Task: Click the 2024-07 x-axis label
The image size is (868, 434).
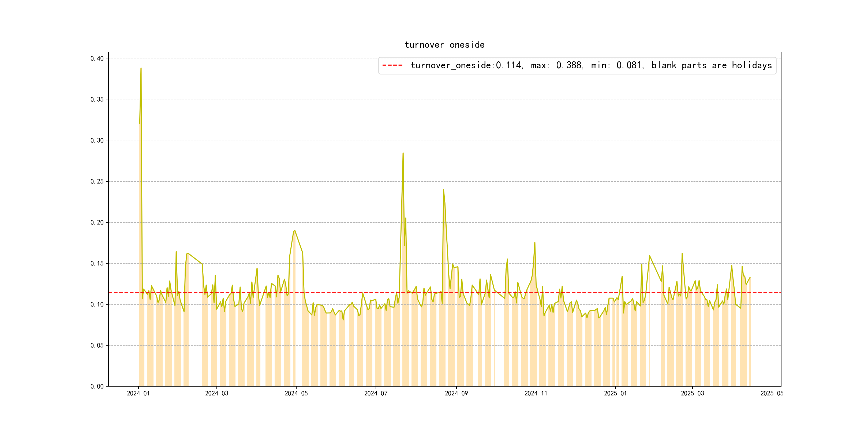Action: pyautogui.click(x=375, y=393)
